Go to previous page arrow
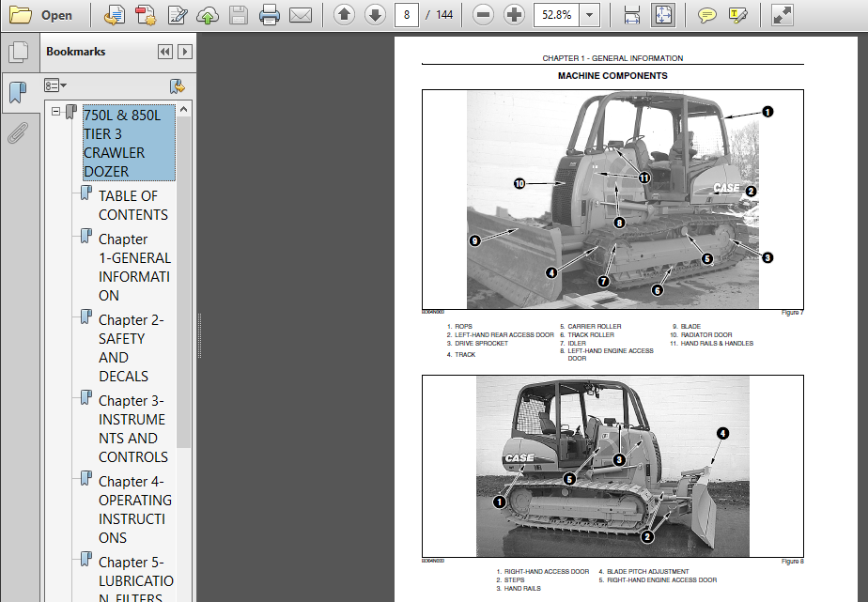The width and height of the screenshot is (868, 602). pyautogui.click(x=345, y=15)
